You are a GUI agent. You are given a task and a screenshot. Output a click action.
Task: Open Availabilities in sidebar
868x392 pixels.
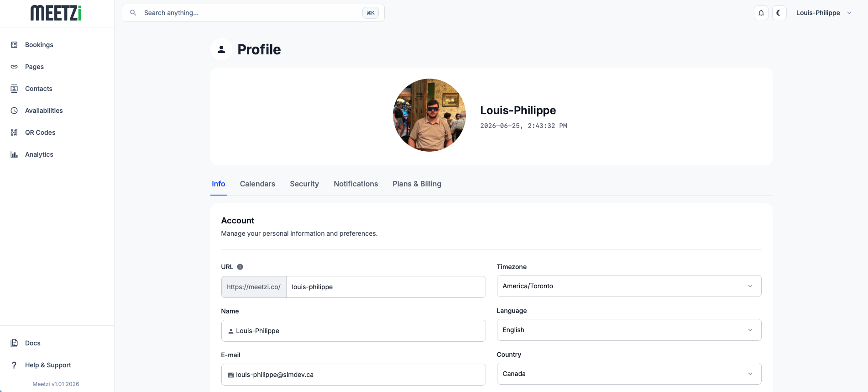[57, 111]
